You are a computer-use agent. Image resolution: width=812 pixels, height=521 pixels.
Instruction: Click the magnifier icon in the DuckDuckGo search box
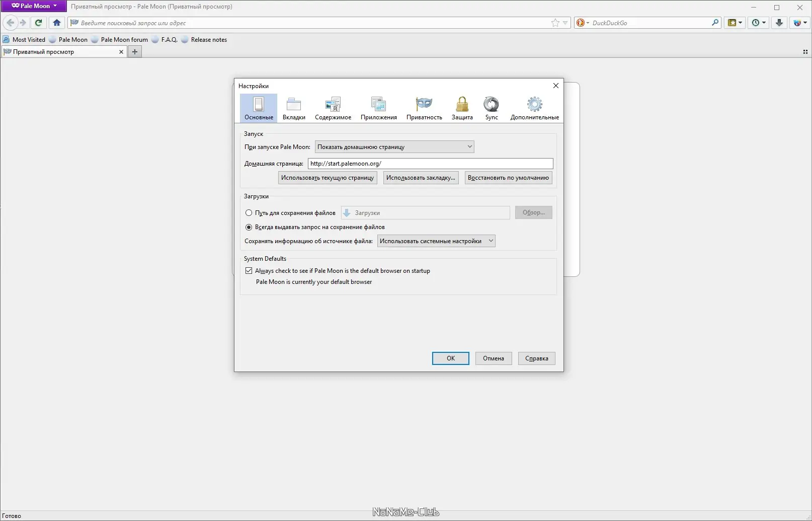(715, 23)
